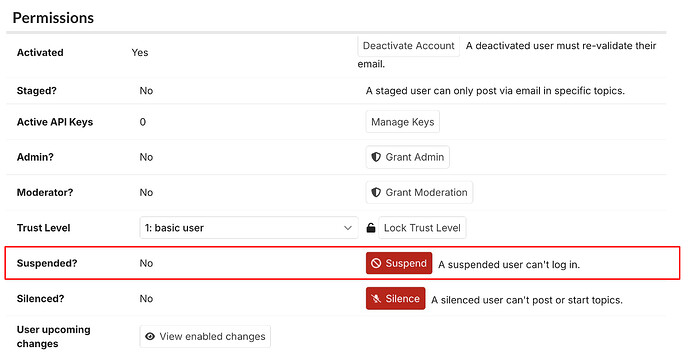This screenshot has width=690, height=364.
Task: Click the 'No' value in Silenced row
Action: (146, 298)
